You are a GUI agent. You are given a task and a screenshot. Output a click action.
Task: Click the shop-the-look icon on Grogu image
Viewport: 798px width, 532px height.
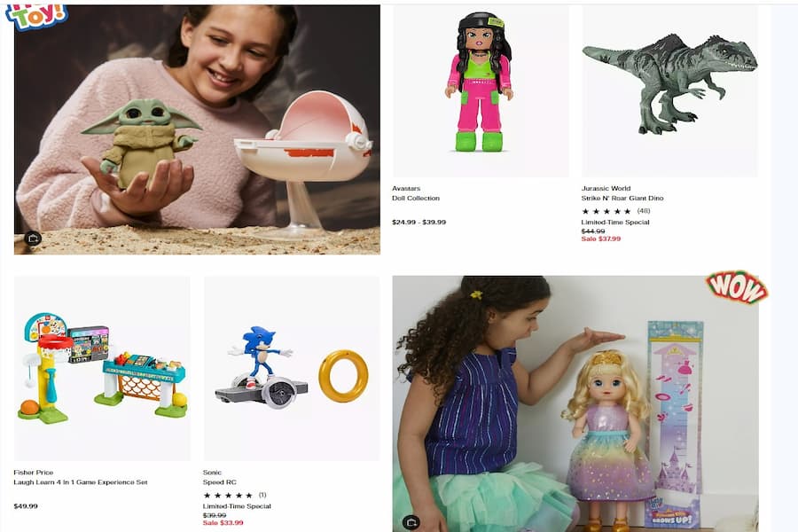33,238
